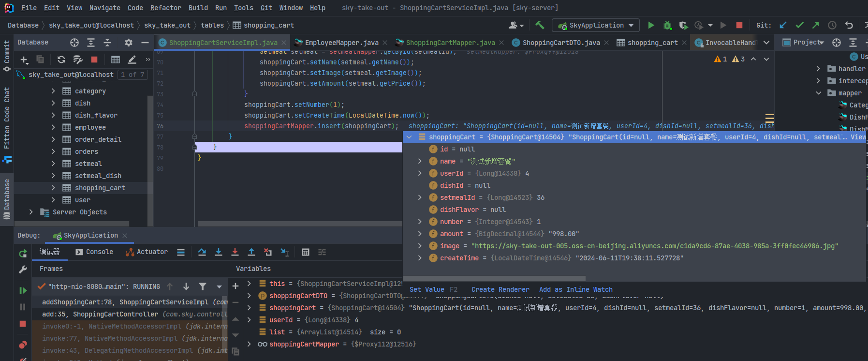
Task: Step into using the blue down arrow
Action: tap(219, 252)
